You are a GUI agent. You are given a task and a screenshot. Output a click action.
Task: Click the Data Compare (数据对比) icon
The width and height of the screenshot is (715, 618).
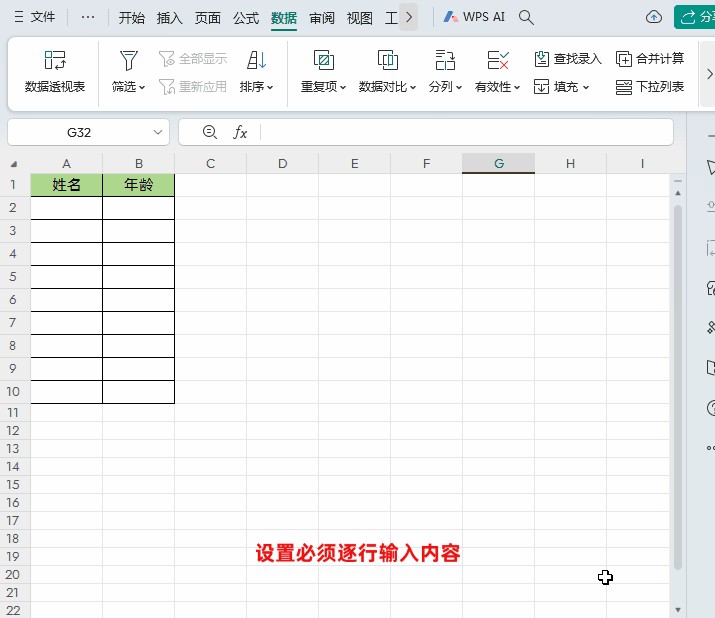tap(388, 61)
